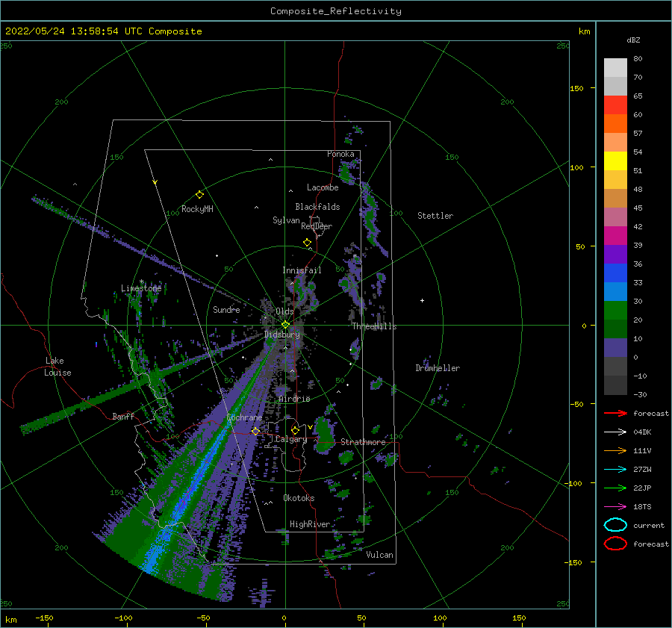Select the Stettler label
672x628 pixels.
pyautogui.click(x=435, y=216)
